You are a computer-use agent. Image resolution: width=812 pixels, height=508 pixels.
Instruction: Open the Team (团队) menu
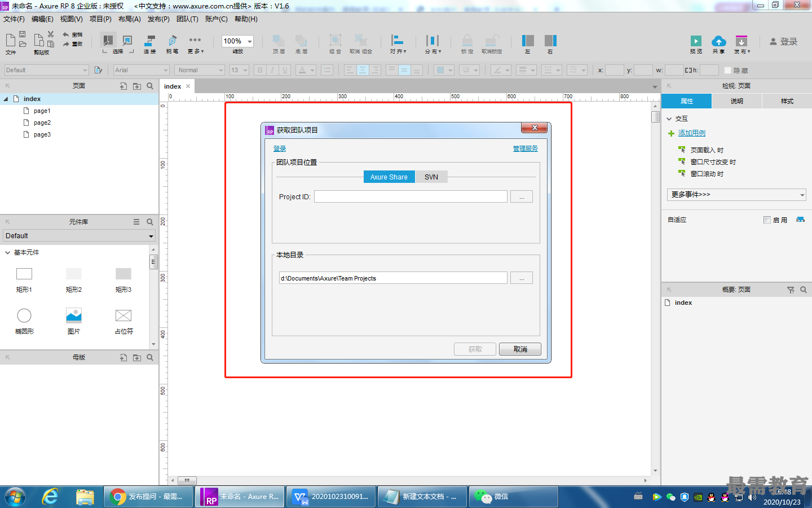(x=187, y=19)
